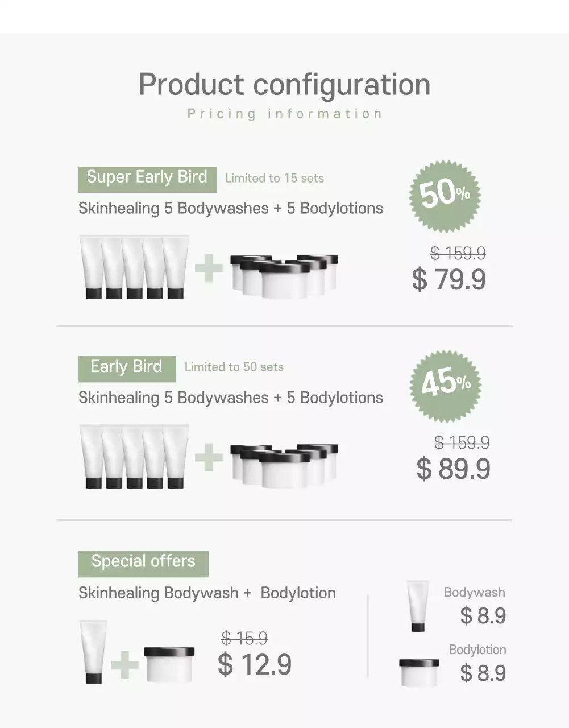Click the $79.9 price
This screenshot has height=728, width=569.
point(449,280)
